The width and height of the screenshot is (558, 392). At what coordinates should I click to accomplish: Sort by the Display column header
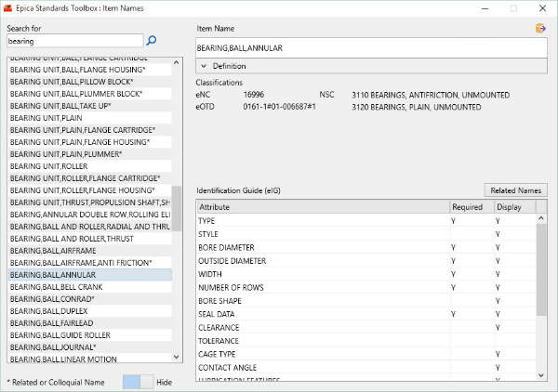[514, 207]
